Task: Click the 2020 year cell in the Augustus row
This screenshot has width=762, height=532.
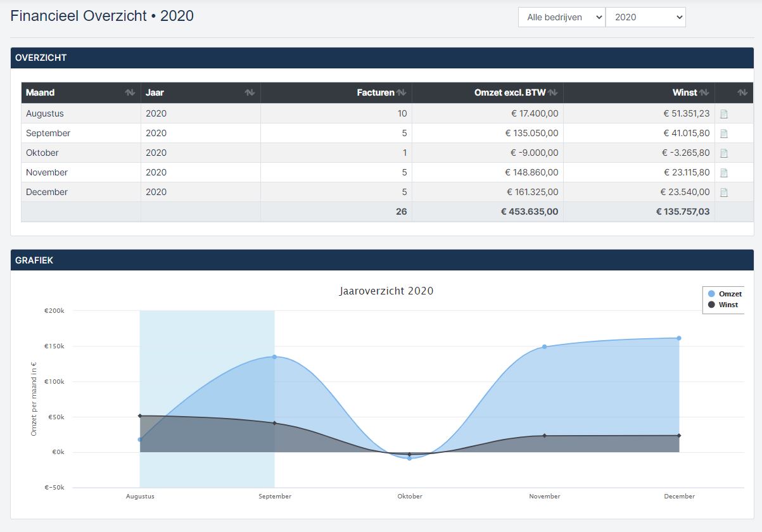Action: click(x=201, y=114)
